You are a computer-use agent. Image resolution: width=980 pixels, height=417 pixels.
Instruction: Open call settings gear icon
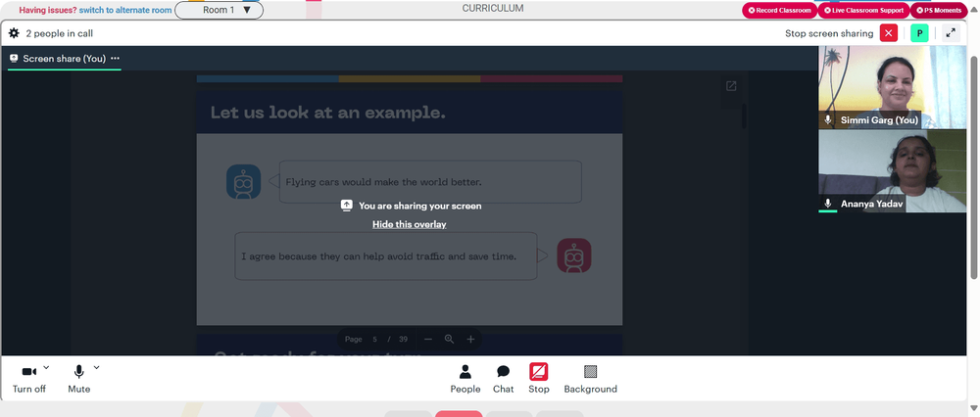tap(14, 33)
